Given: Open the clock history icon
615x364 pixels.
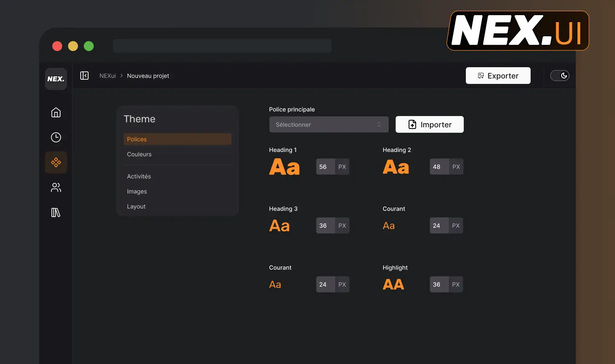Looking at the screenshot, I should 56,137.
